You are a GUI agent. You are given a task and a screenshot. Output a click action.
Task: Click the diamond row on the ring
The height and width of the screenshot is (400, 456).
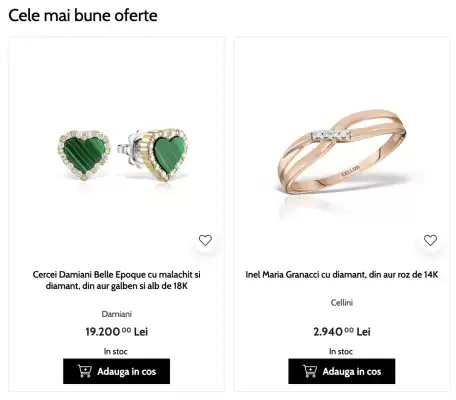click(x=331, y=134)
